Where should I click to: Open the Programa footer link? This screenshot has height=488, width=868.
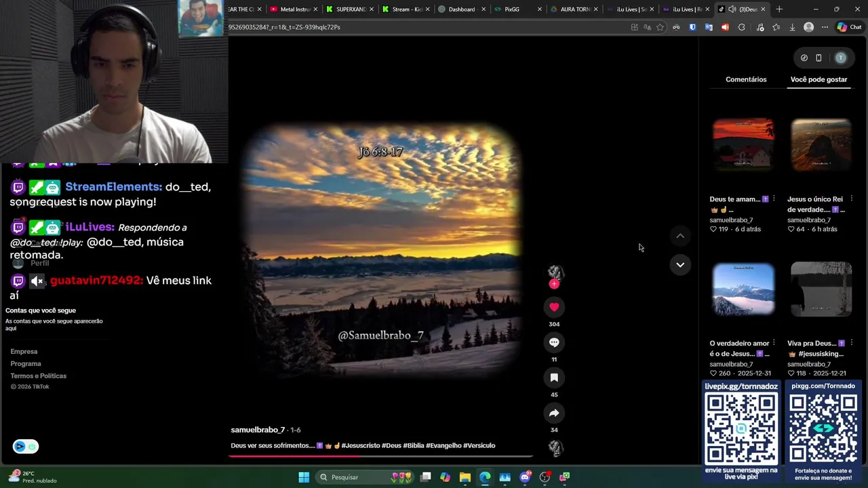(26, 363)
